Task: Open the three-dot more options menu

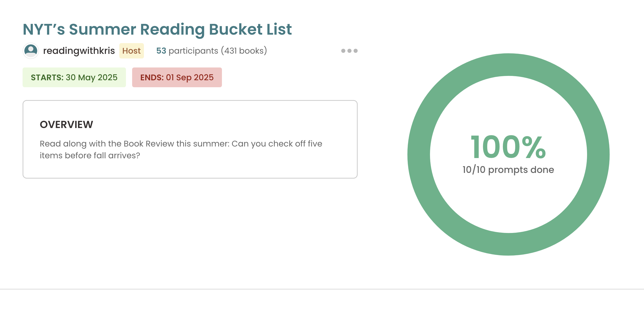Action: click(x=349, y=51)
